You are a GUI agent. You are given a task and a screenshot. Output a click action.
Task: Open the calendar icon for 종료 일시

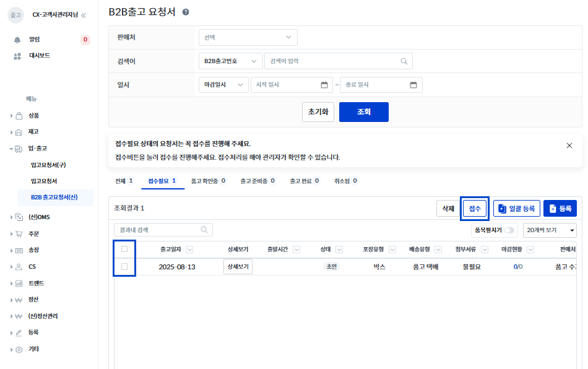pyautogui.click(x=413, y=85)
